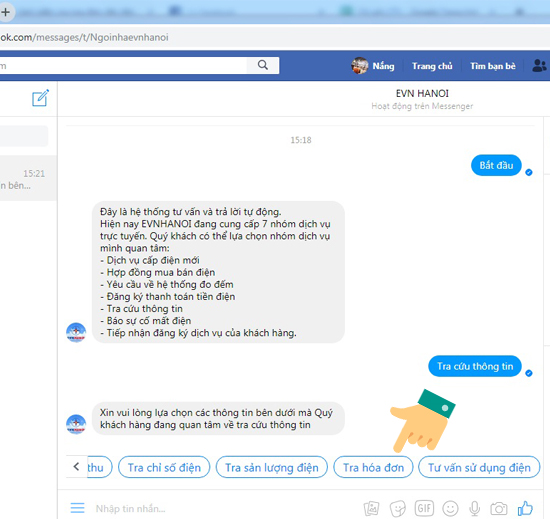Click the partially hidden 'thu' quick reply
Viewport: 550px width, 519px height.
100,467
